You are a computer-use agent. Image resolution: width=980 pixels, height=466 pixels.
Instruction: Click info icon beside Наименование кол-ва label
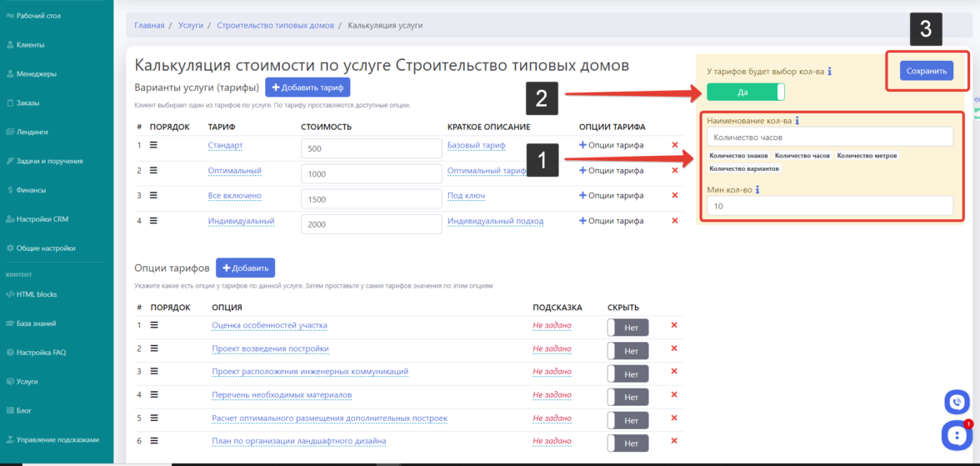coord(797,121)
